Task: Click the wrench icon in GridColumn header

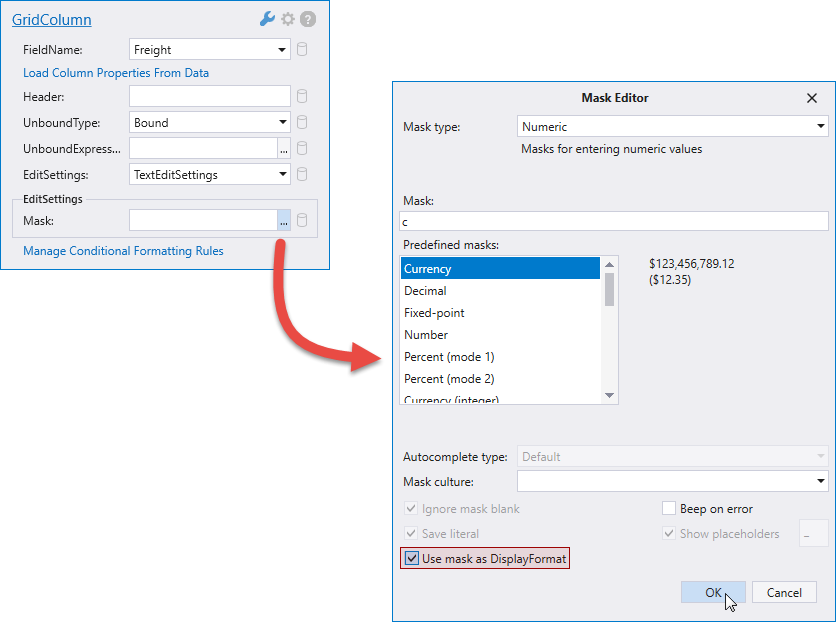Action: (x=266, y=19)
